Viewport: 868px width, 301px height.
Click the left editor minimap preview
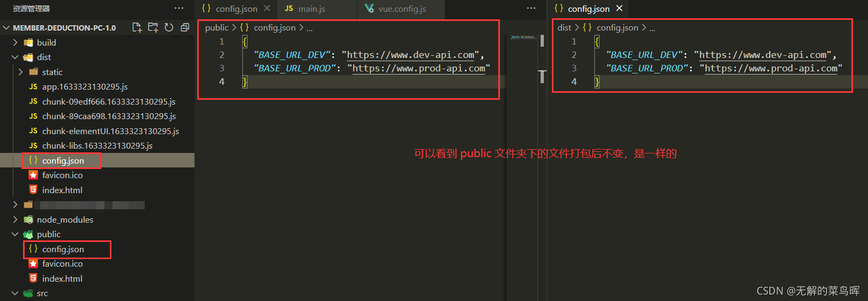point(522,37)
